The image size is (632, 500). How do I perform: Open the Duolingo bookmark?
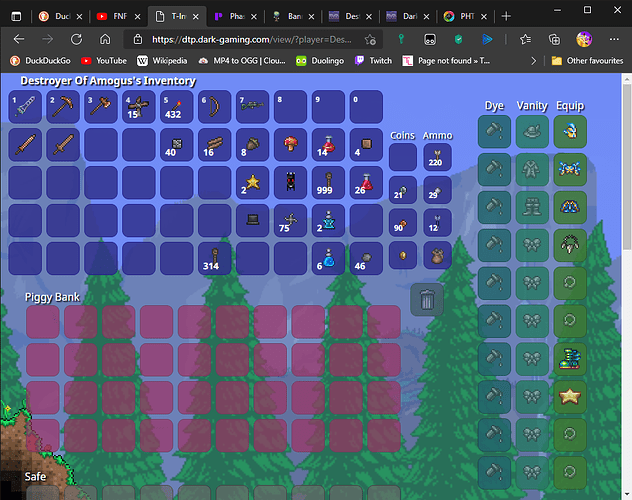point(320,61)
